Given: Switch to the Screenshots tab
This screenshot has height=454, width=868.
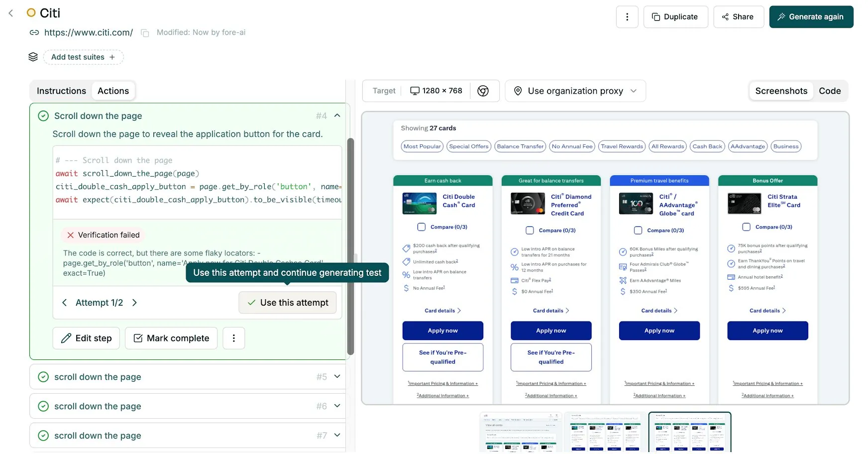Looking at the screenshot, I should coord(781,91).
